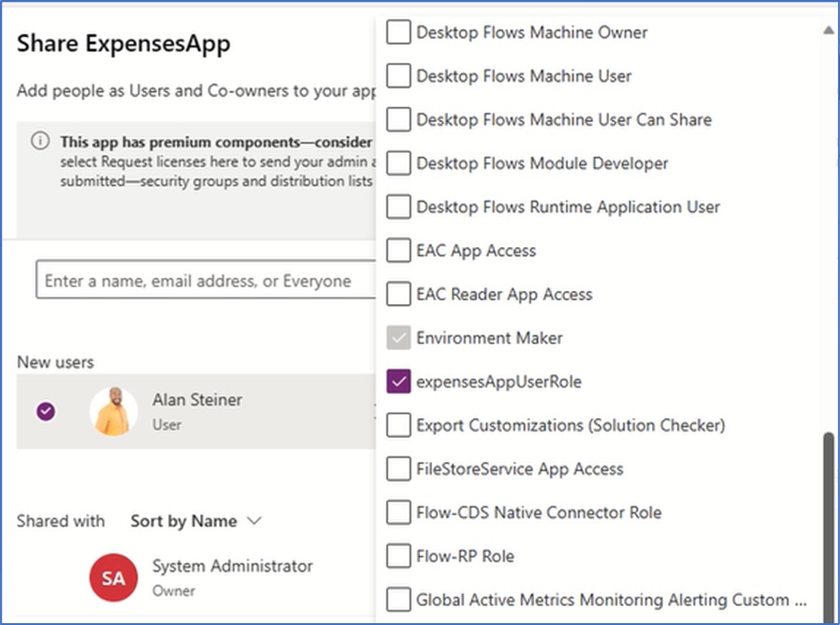Image resolution: width=840 pixels, height=625 pixels.
Task: Click the scroll up arrow in role list
Action: (x=828, y=31)
